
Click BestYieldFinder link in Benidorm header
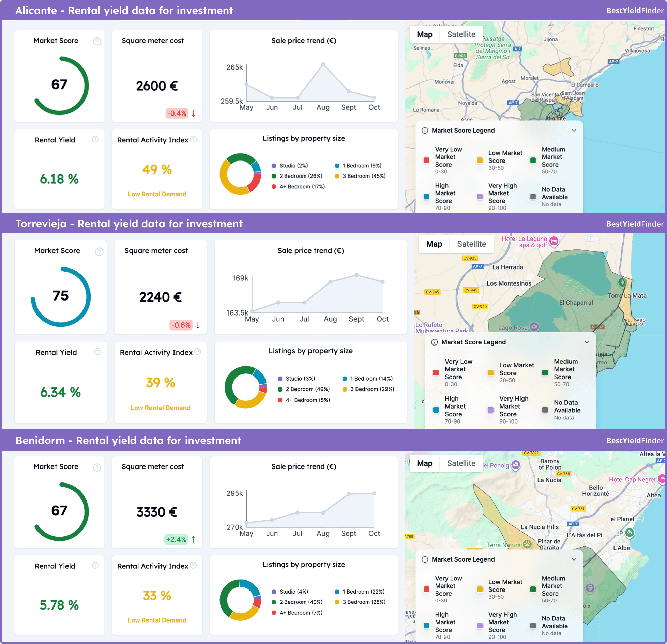pos(635,441)
